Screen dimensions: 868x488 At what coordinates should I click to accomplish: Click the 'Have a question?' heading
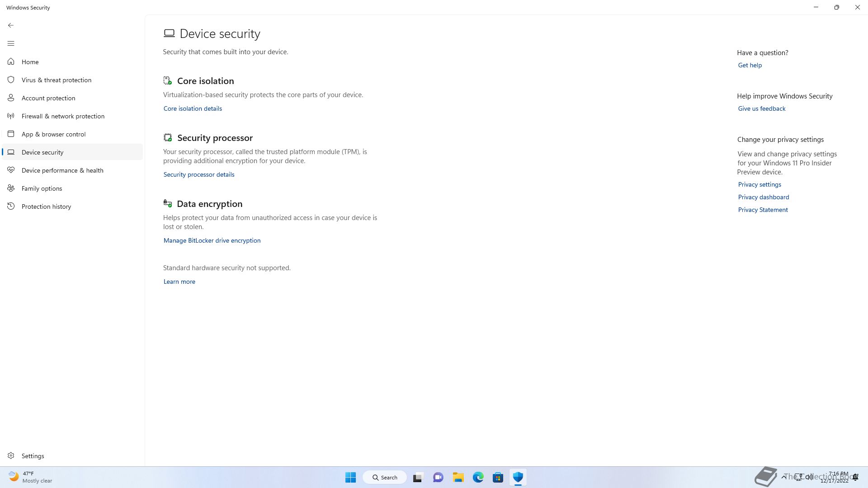763,53
